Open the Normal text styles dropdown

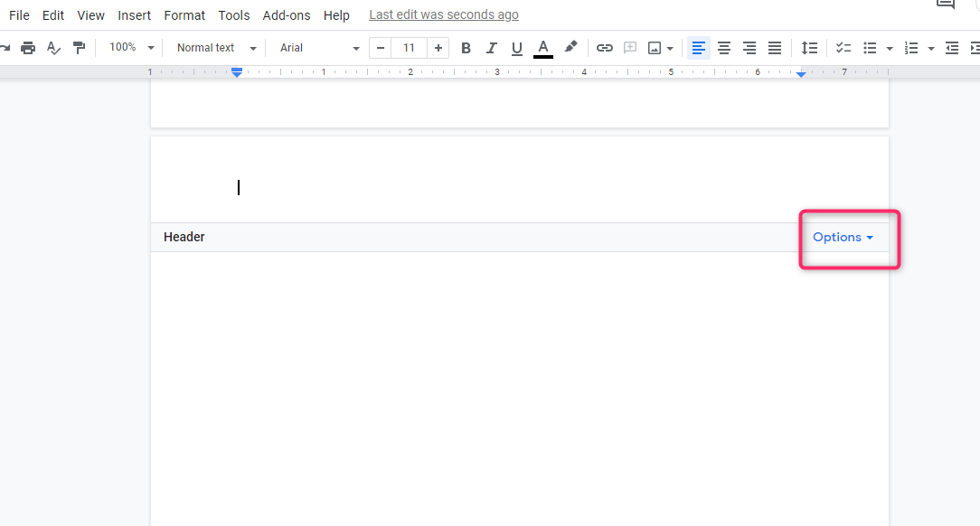coord(216,48)
